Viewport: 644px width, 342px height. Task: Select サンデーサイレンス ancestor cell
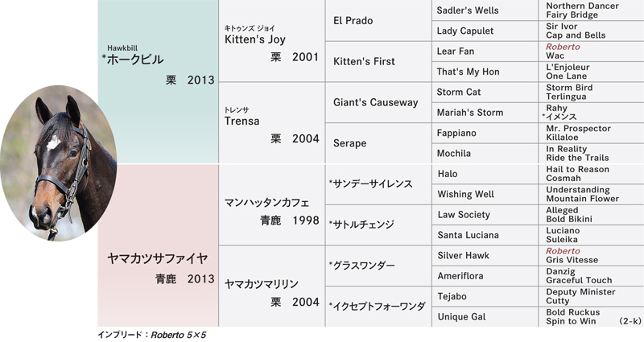(378, 184)
